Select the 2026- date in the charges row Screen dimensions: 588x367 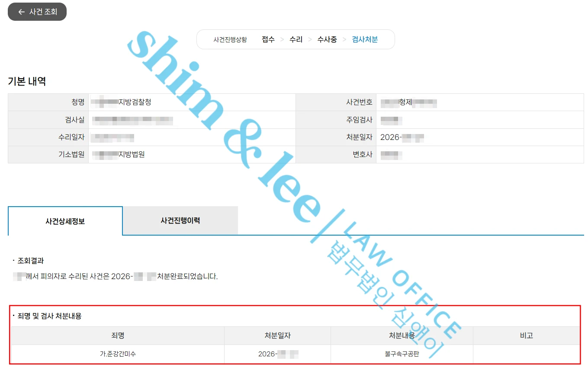tap(278, 354)
